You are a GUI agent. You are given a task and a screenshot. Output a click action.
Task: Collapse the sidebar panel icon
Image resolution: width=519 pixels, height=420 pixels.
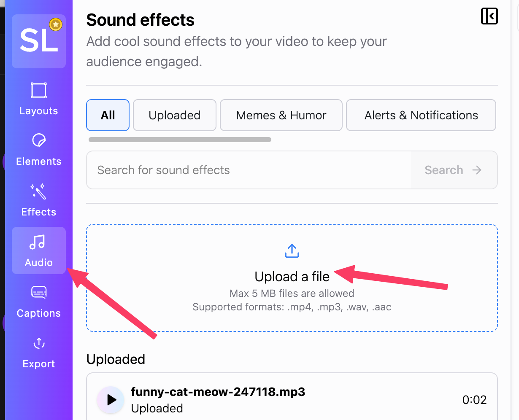pos(489,16)
